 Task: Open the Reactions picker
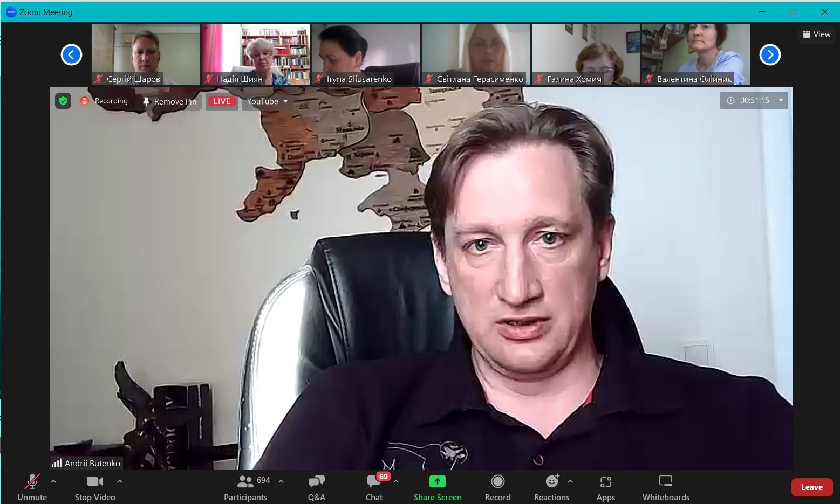click(x=551, y=487)
